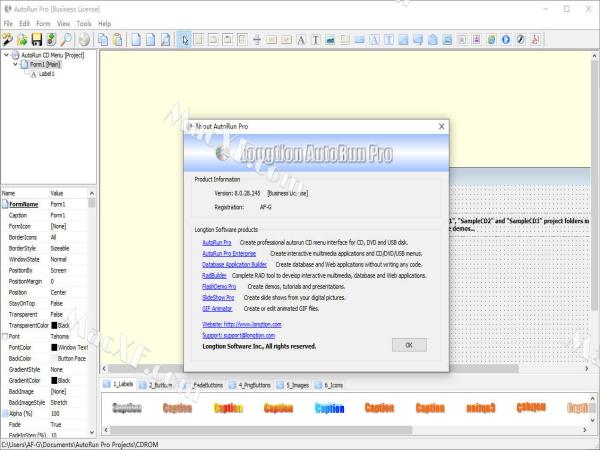Image resolution: width=600 pixels, height=450 pixels.
Task: Click the copy icon in toolbar
Action: [x=103, y=39]
